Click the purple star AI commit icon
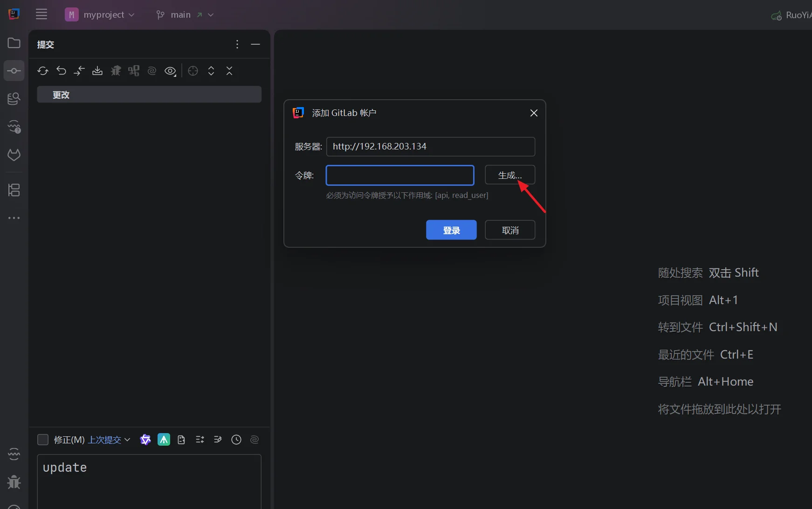 coord(145,440)
